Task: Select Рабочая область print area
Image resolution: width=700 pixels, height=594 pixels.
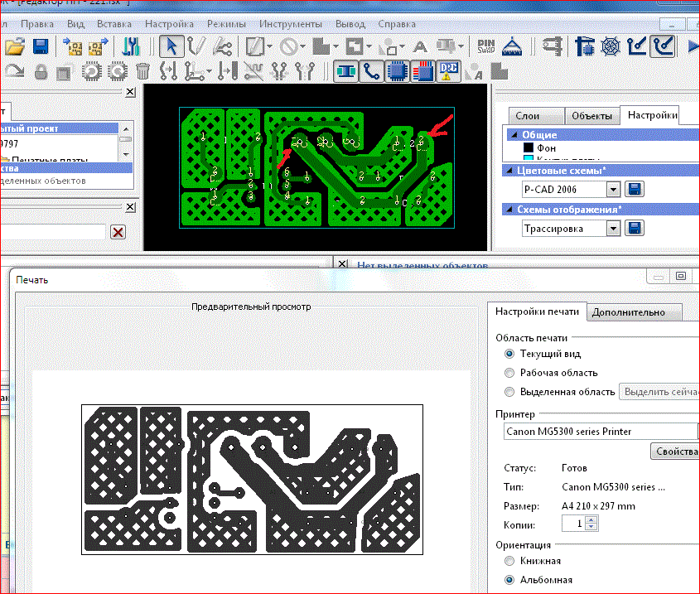Action: 509,373
